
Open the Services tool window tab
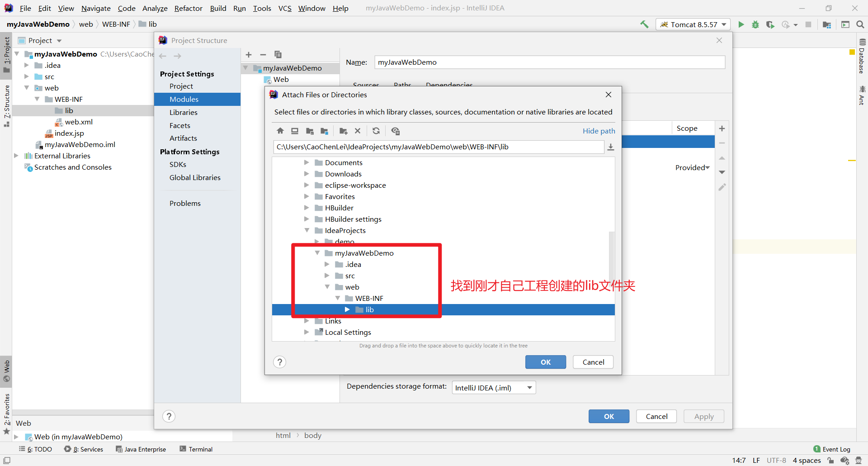tap(84, 449)
